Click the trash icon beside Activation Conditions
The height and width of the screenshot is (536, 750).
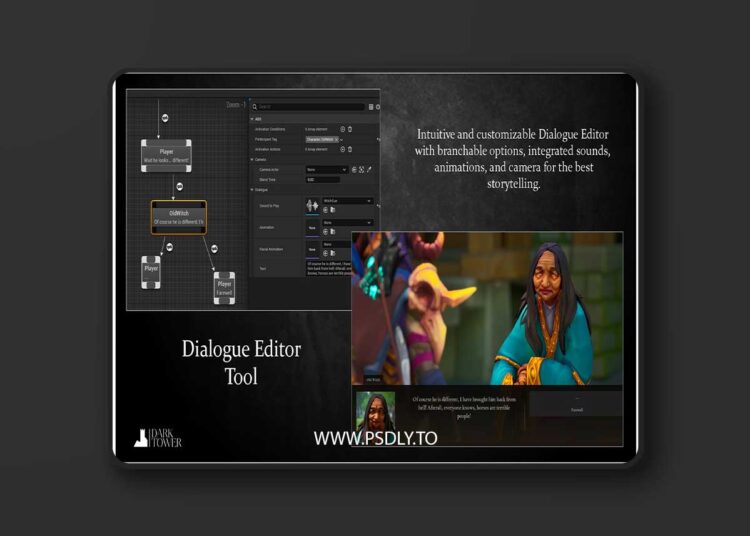click(350, 129)
